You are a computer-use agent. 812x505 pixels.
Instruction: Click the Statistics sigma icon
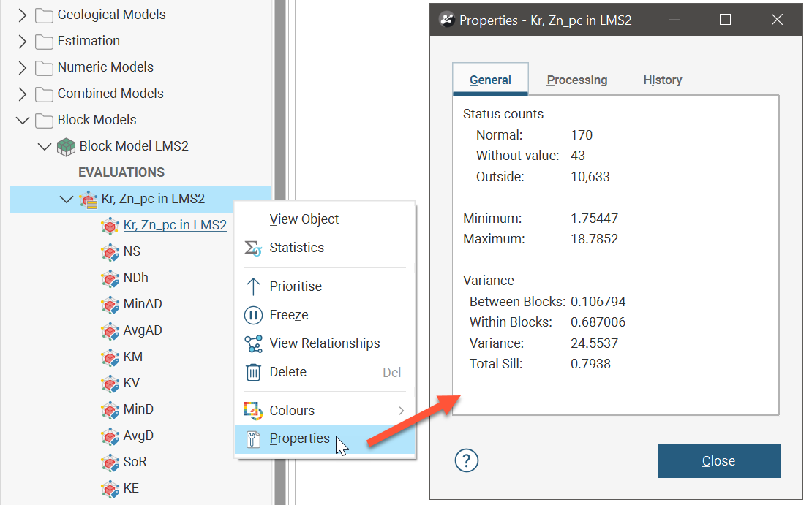pyautogui.click(x=253, y=248)
